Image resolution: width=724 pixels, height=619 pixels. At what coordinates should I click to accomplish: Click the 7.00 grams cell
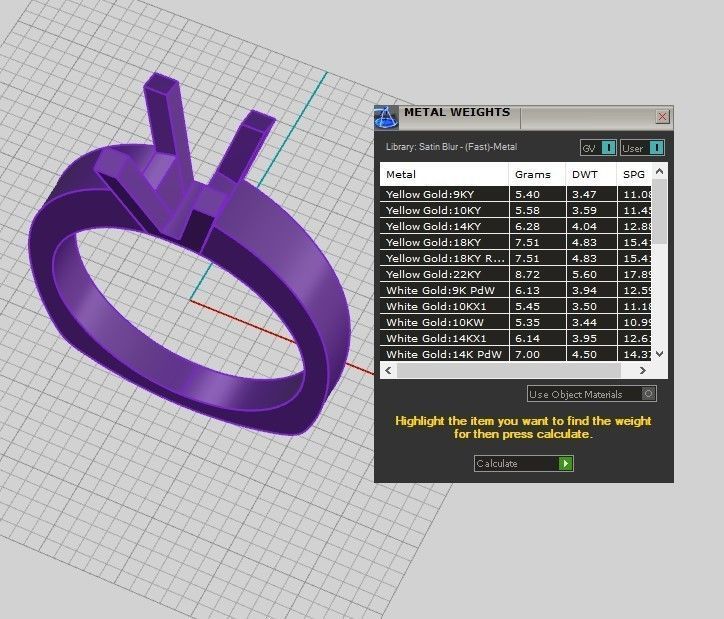tap(537, 354)
